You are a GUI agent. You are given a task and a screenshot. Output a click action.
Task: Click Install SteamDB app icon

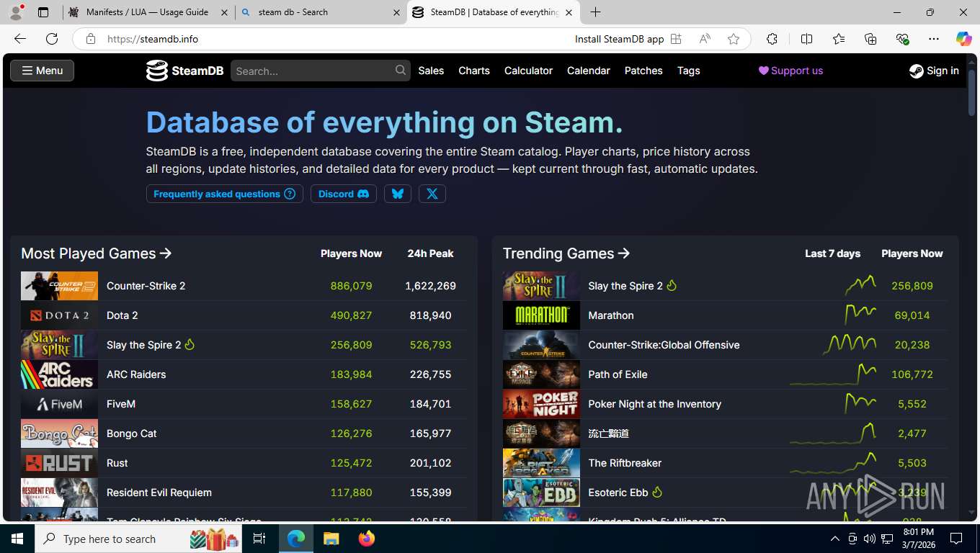(676, 39)
